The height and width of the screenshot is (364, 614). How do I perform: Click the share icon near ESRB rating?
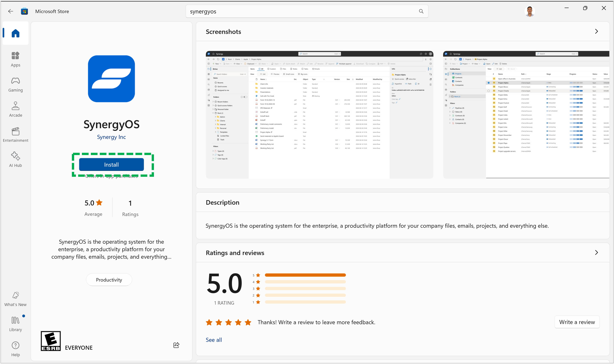[x=176, y=345]
